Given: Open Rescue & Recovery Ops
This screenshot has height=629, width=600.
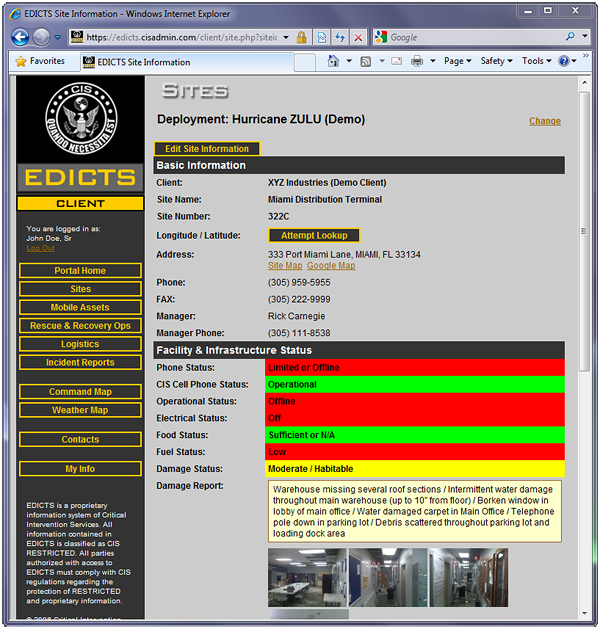Looking at the screenshot, I should click(x=80, y=326).
